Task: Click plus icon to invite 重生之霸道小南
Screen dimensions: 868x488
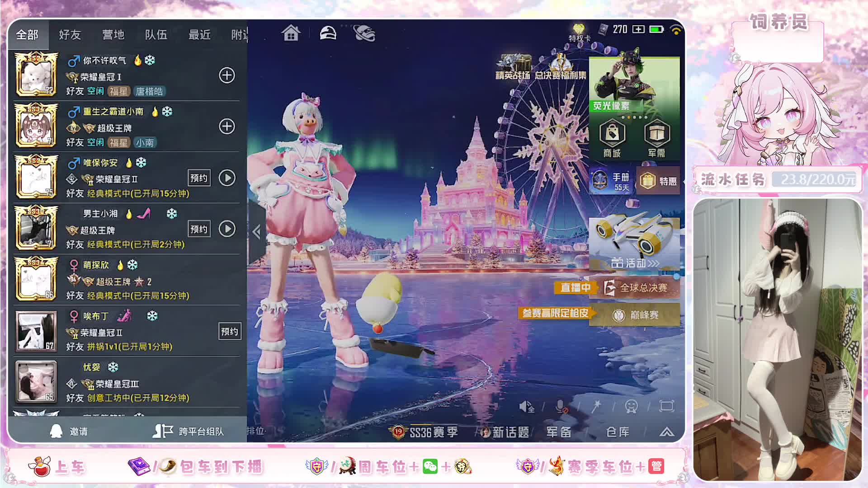Action: 227,127
